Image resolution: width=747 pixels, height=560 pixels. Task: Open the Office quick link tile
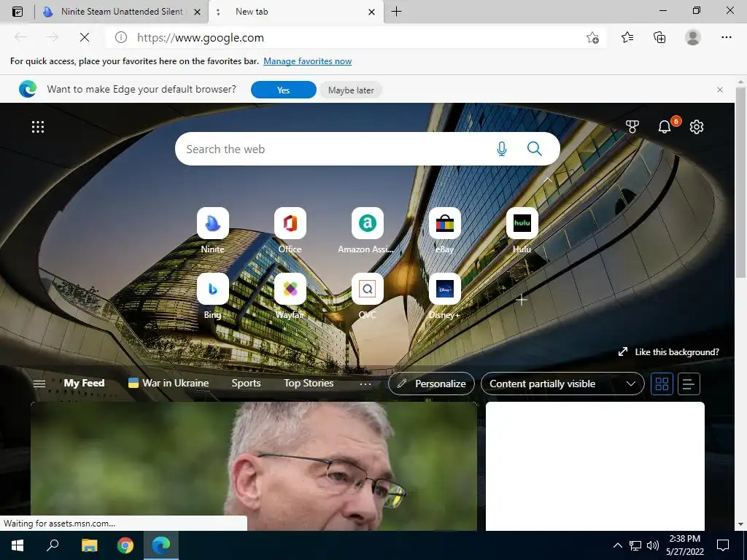tap(290, 223)
